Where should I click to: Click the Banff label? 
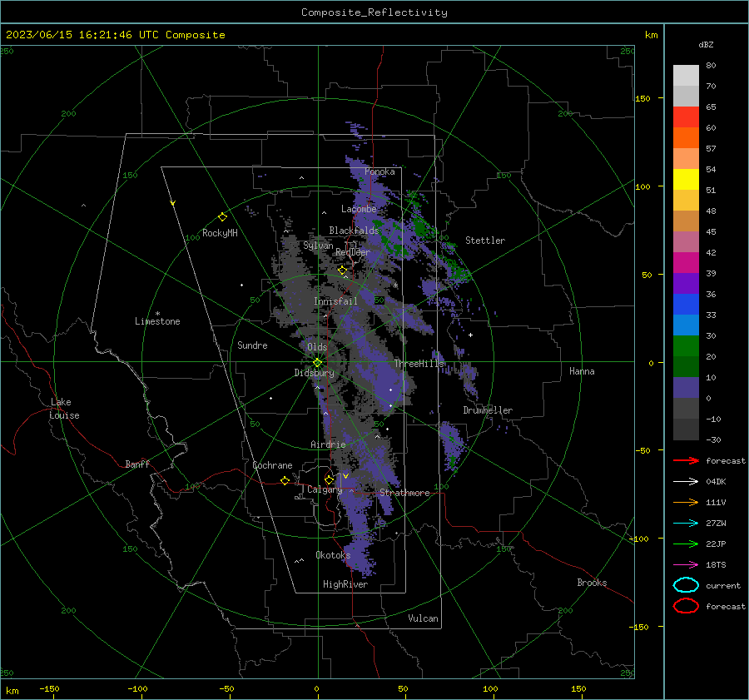[137, 464]
